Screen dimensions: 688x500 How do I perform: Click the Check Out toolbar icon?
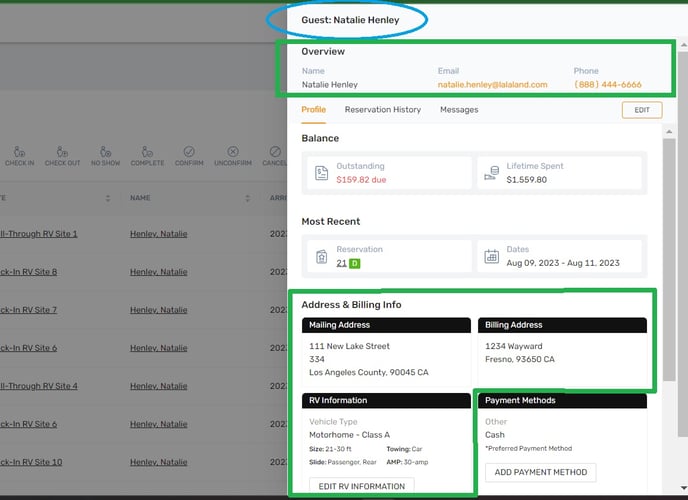(x=62, y=152)
